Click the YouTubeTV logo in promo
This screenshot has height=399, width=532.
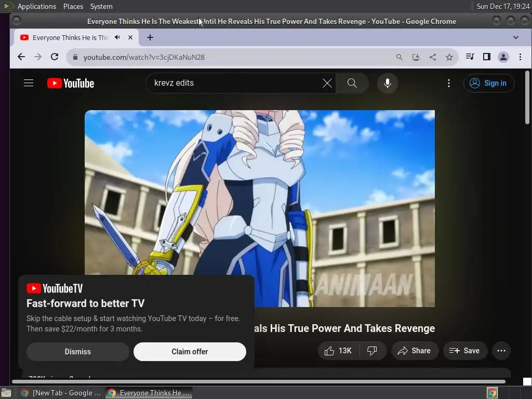55,288
